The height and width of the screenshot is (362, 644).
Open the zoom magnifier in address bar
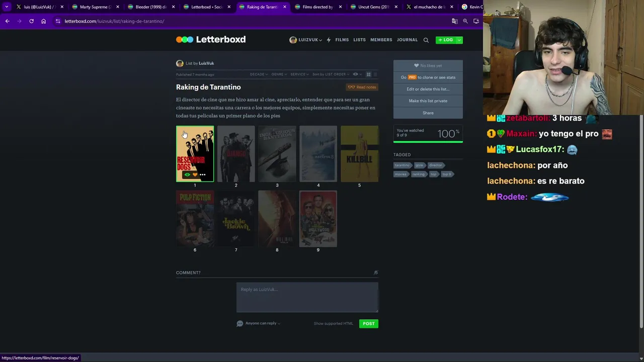465,21
